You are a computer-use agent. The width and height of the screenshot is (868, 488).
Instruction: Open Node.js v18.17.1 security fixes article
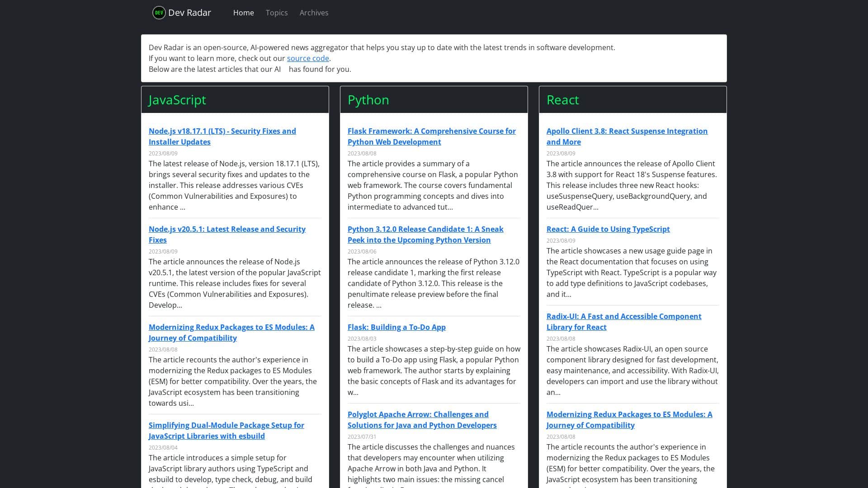coord(222,136)
